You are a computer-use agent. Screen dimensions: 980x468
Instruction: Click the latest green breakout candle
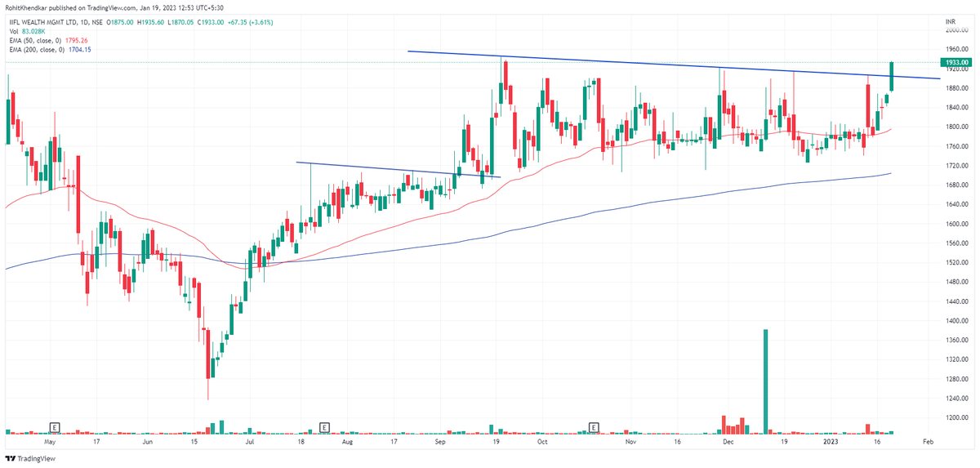tap(893, 76)
